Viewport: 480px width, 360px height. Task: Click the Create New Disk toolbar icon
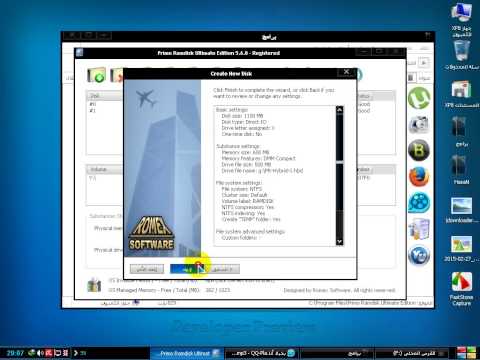coord(97,75)
